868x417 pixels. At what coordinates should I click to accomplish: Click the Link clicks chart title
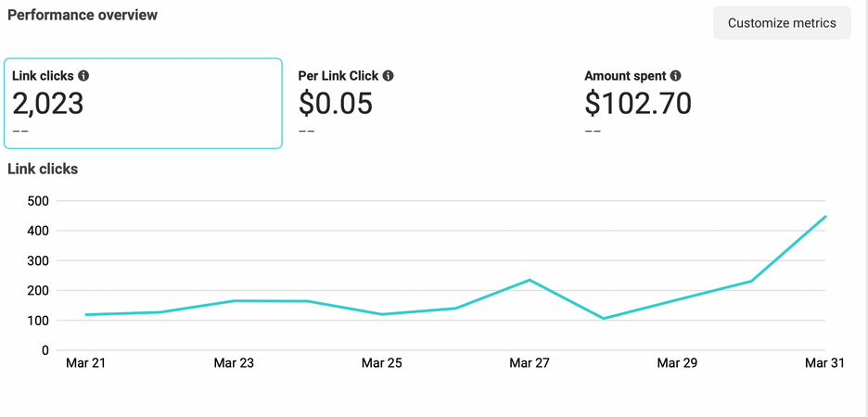tap(43, 169)
